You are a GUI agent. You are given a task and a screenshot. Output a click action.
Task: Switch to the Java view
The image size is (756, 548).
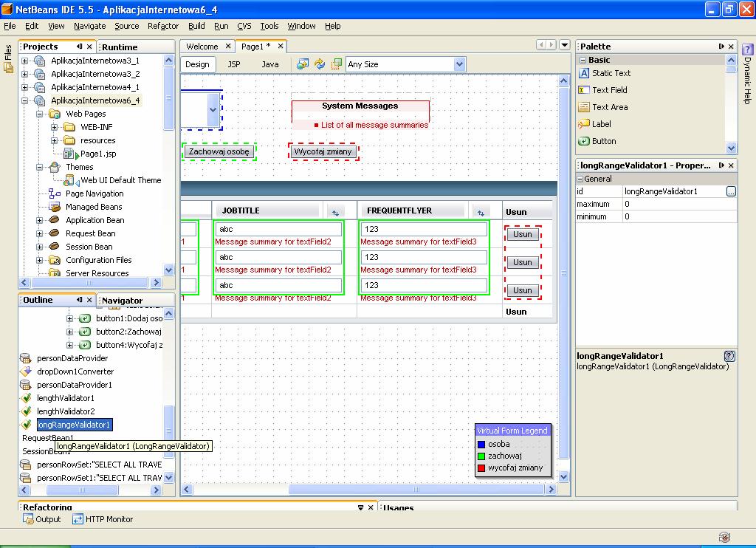tap(270, 64)
